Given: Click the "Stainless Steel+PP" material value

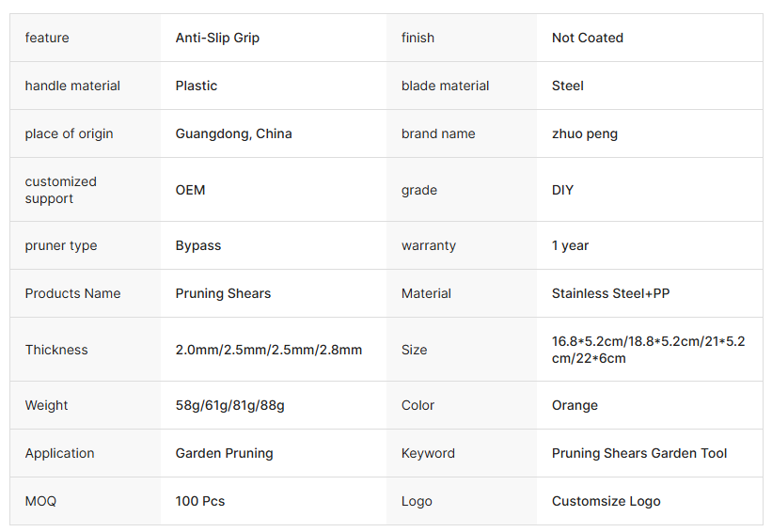Looking at the screenshot, I should click(x=610, y=293).
